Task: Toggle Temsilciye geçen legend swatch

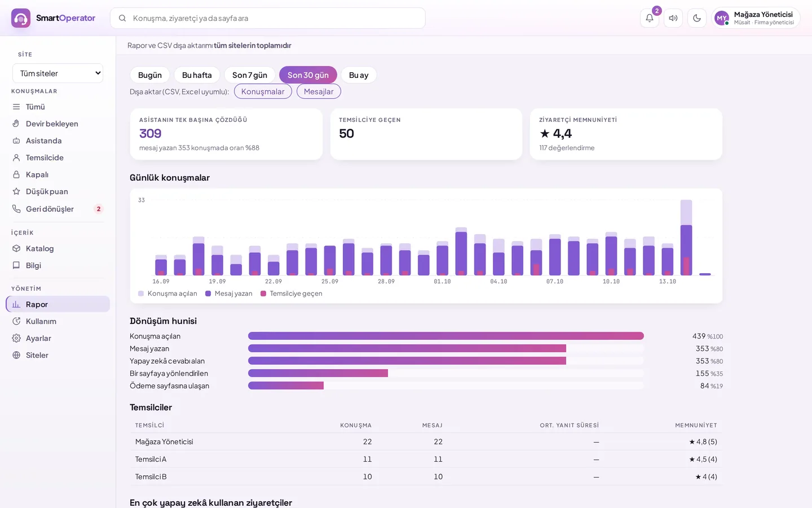Action: point(263,294)
